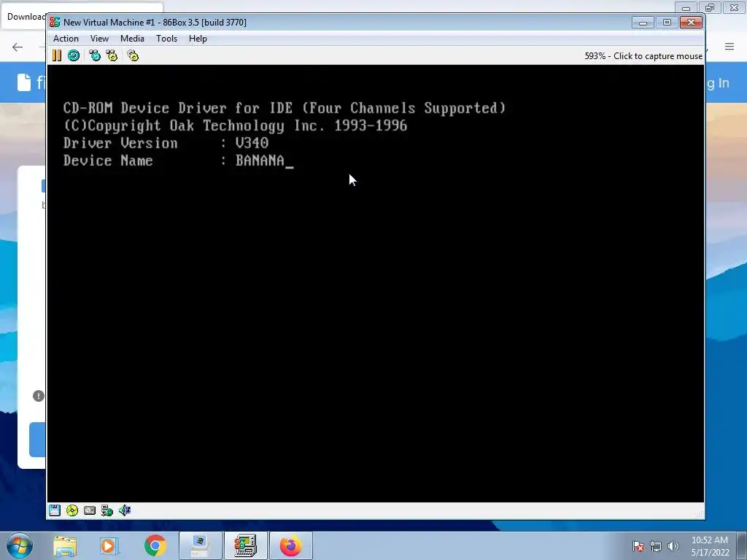Image resolution: width=747 pixels, height=560 pixels.
Task: Open the Help menu
Action: pyautogui.click(x=198, y=39)
